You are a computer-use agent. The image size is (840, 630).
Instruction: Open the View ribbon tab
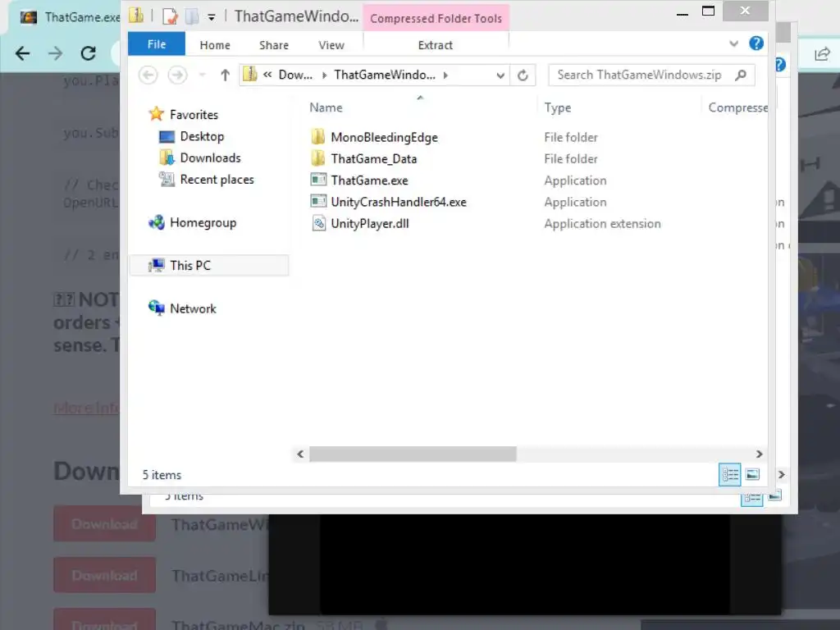[331, 45]
